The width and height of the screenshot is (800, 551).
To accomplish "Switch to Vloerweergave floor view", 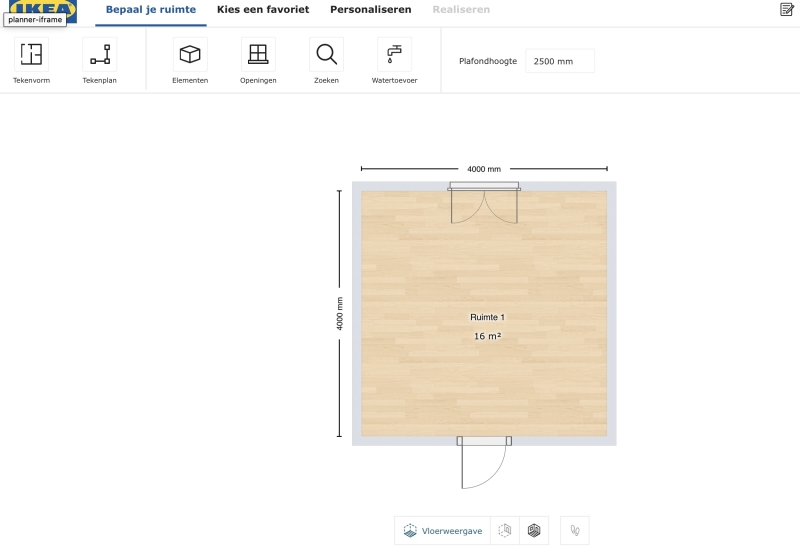I will (443, 531).
